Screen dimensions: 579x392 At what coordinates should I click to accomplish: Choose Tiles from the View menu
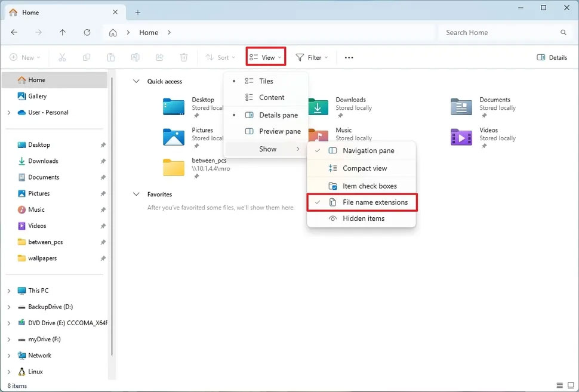click(x=266, y=81)
